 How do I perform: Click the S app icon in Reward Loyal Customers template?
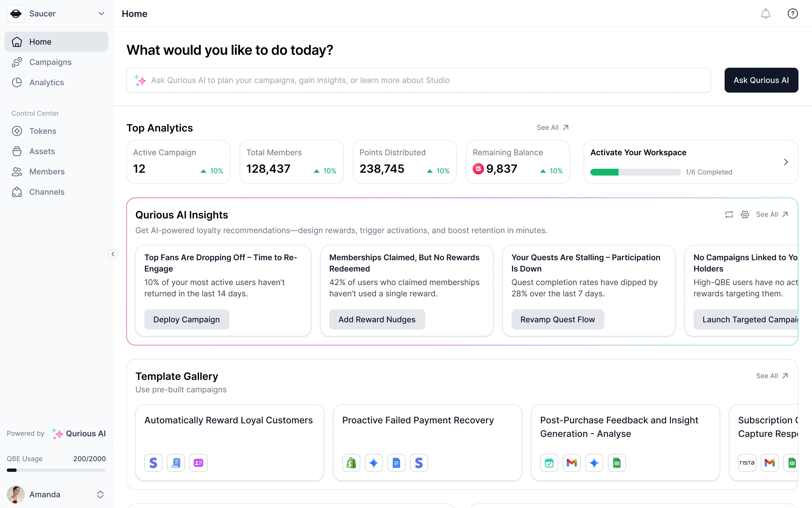(153, 463)
